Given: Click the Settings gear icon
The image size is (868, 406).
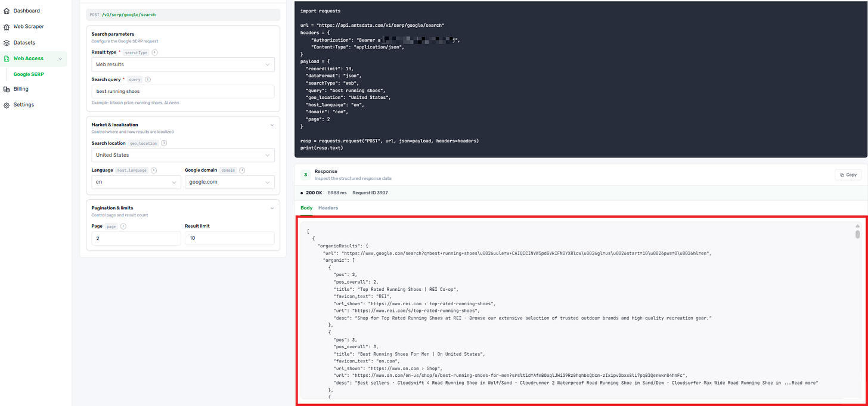Looking at the screenshot, I should tap(7, 105).
